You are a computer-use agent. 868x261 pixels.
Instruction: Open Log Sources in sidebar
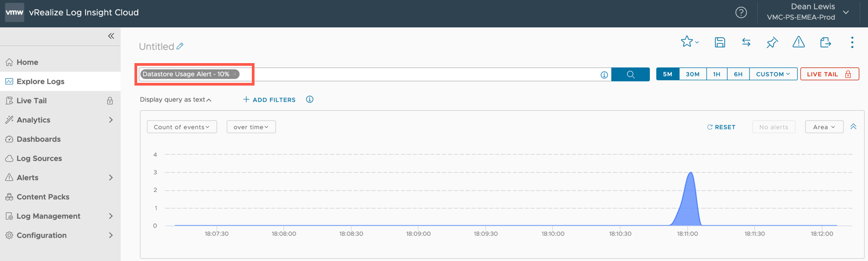click(60, 158)
